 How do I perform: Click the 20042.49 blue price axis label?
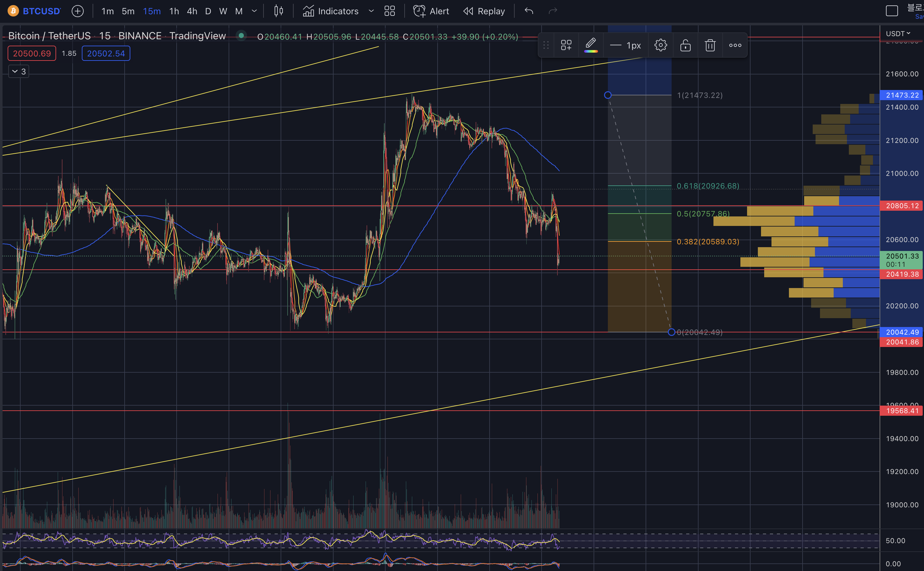click(901, 332)
